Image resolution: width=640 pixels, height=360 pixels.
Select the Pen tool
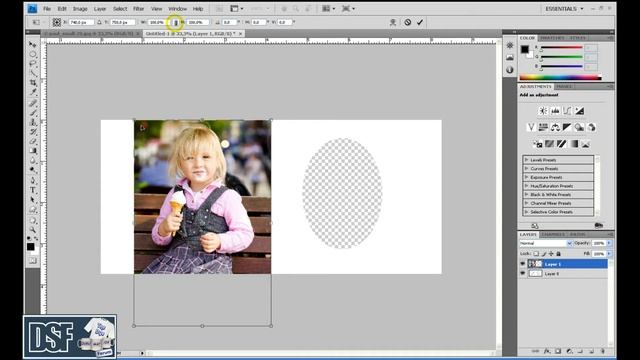click(x=33, y=180)
